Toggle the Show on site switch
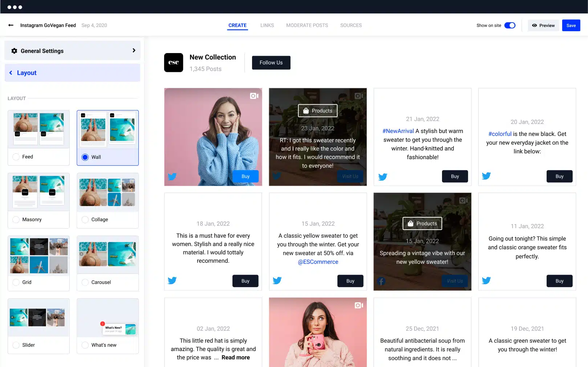The width and height of the screenshot is (588, 367). [510, 25]
